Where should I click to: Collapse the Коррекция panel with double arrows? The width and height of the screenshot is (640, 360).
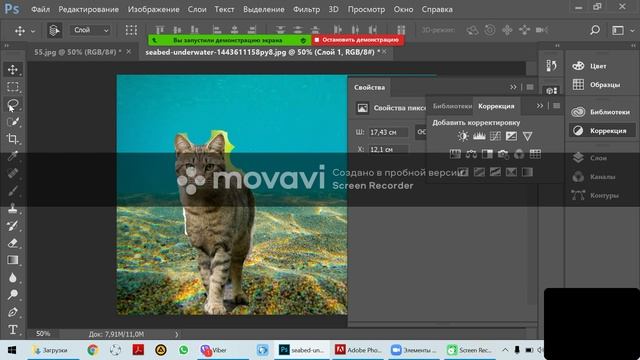(x=540, y=106)
